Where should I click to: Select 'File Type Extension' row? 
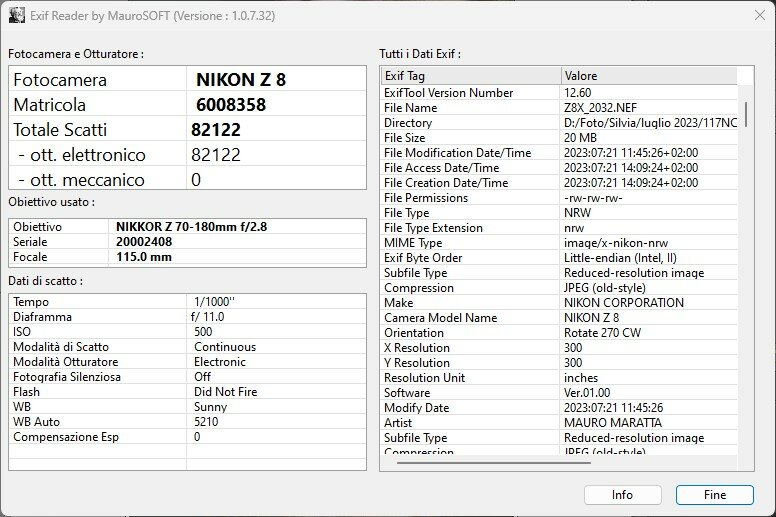click(559, 228)
